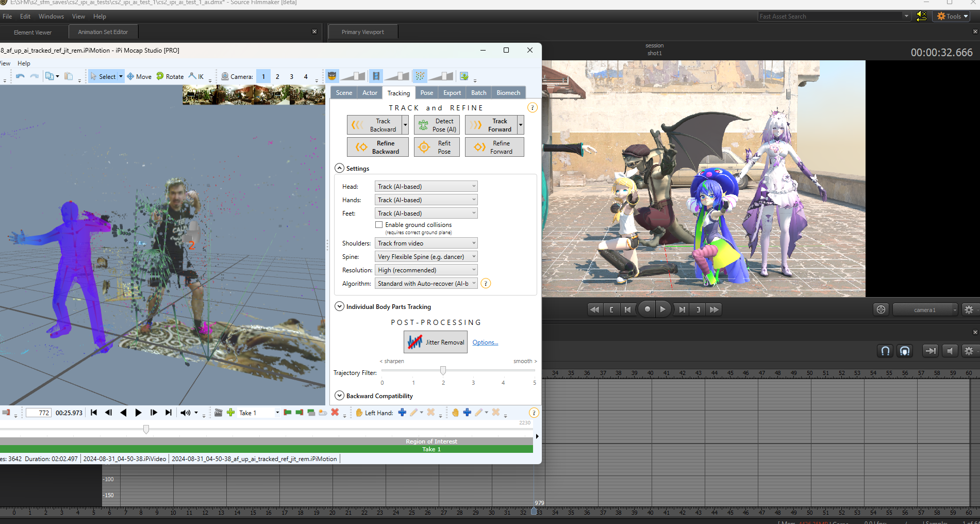980x524 pixels.
Task: Toggle the video filmstrip display icon
Action: [x=376, y=76]
